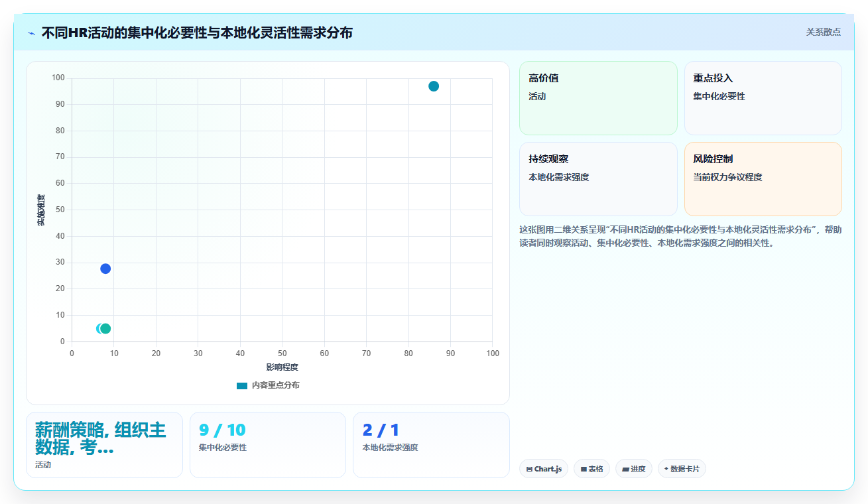Click the 数据卡片 tag
The height and width of the screenshot is (504, 868).
(x=682, y=469)
